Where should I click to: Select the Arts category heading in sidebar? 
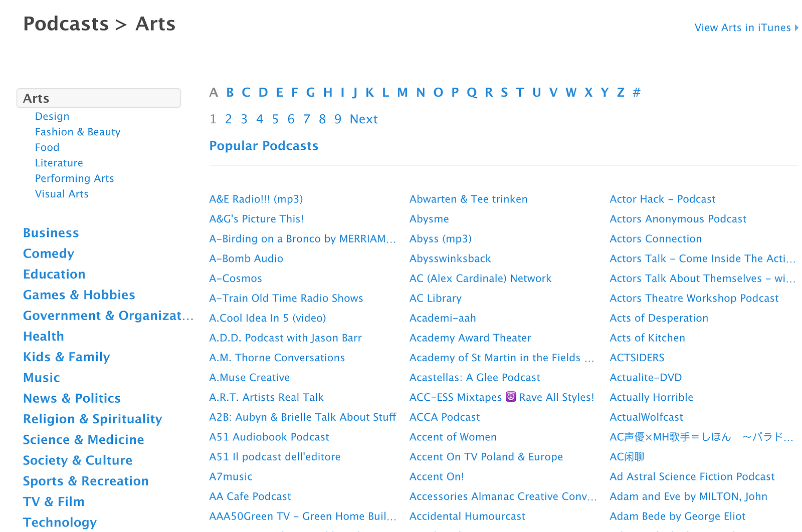[x=98, y=98]
